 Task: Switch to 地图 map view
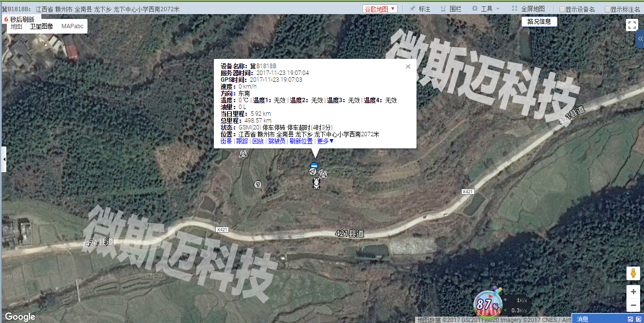coord(17,26)
